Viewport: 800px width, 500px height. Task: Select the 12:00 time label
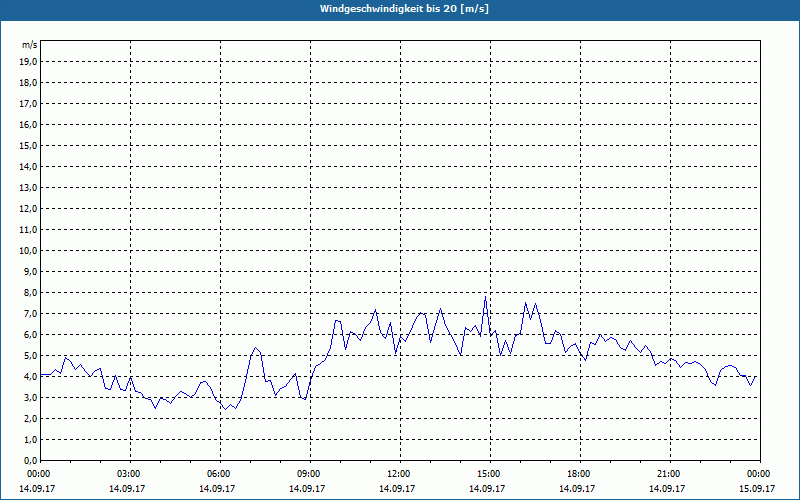point(399,474)
